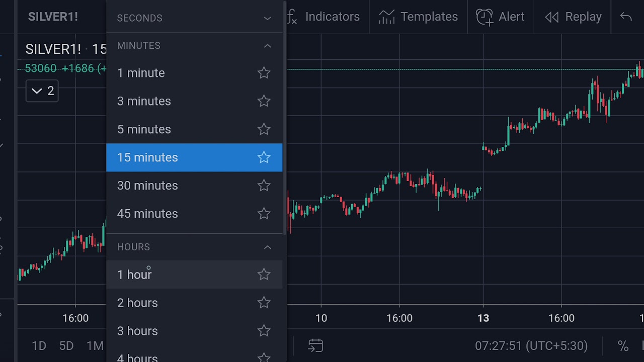The height and width of the screenshot is (362, 644).
Task: Favorite the 45 minutes interval star
Action: tap(264, 214)
